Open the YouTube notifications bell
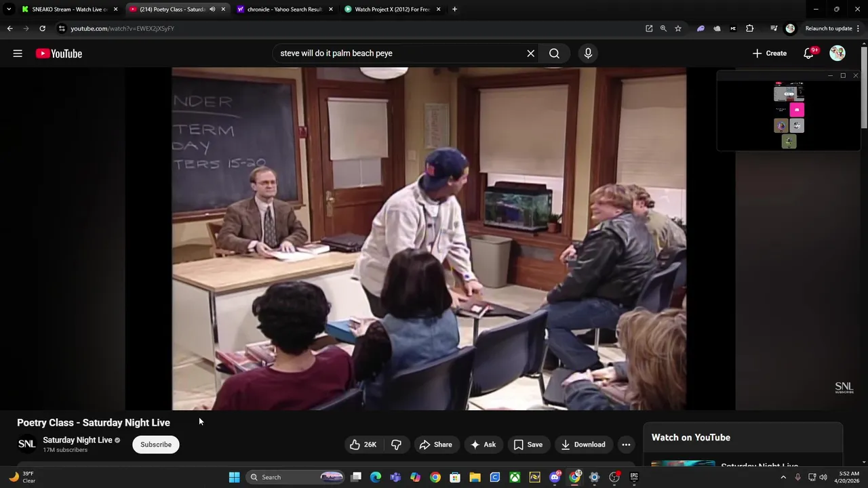 click(x=808, y=54)
